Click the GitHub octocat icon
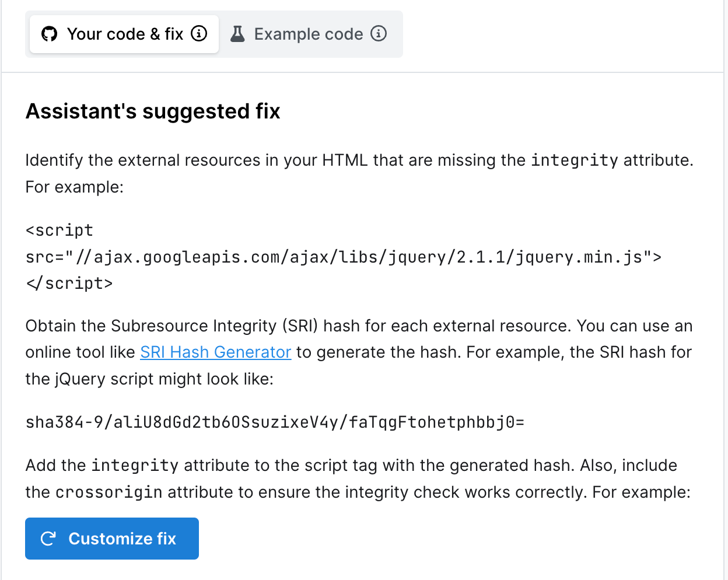728x580 pixels. pyautogui.click(x=50, y=34)
